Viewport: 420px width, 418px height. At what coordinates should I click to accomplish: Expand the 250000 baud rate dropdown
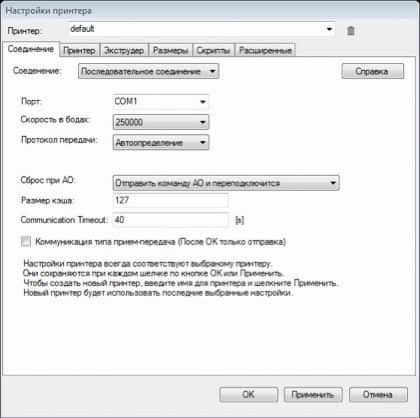click(161, 122)
